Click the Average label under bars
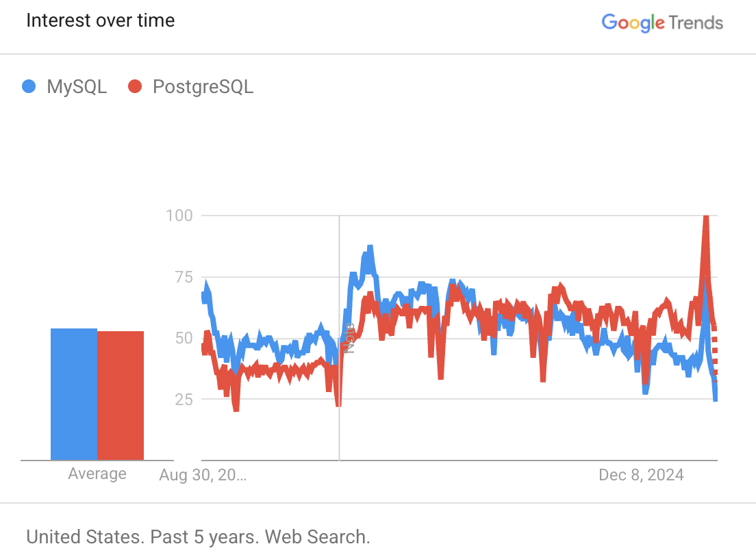The image size is (756, 557). [97, 474]
